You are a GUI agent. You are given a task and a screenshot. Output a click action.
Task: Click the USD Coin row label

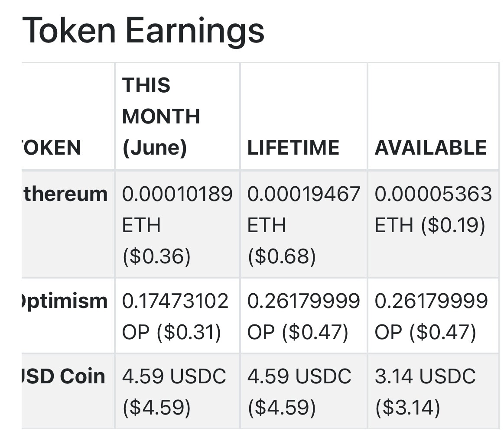pyautogui.click(x=63, y=376)
